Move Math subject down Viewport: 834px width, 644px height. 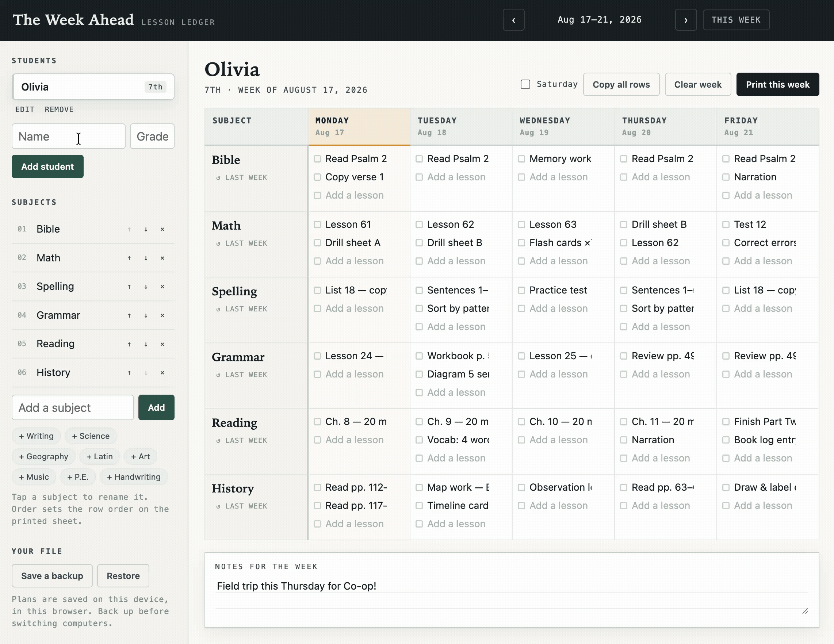click(x=146, y=258)
